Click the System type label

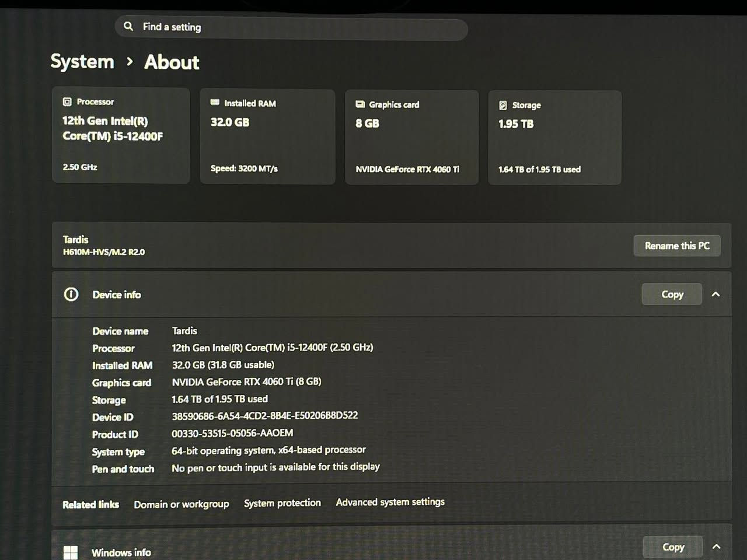point(118,452)
